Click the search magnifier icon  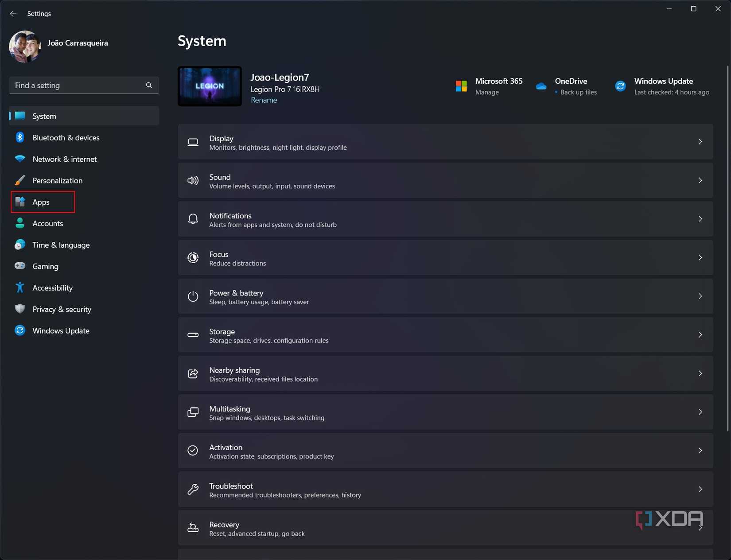click(149, 85)
